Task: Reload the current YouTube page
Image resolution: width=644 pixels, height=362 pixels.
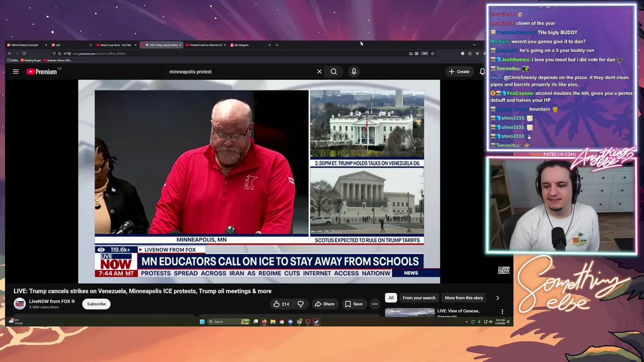Action: point(24,53)
